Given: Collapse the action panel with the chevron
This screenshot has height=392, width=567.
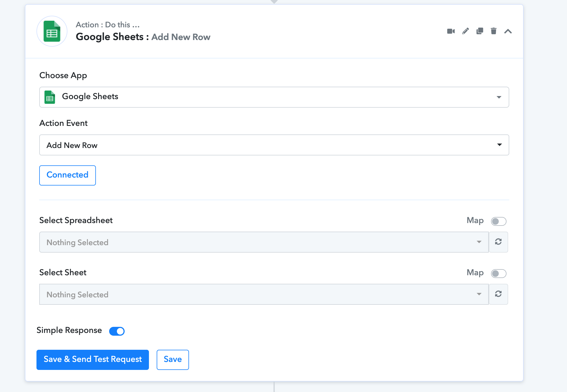Looking at the screenshot, I should [508, 31].
